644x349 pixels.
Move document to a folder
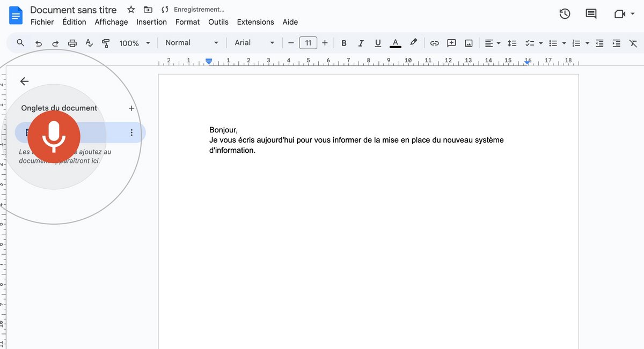[148, 10]
